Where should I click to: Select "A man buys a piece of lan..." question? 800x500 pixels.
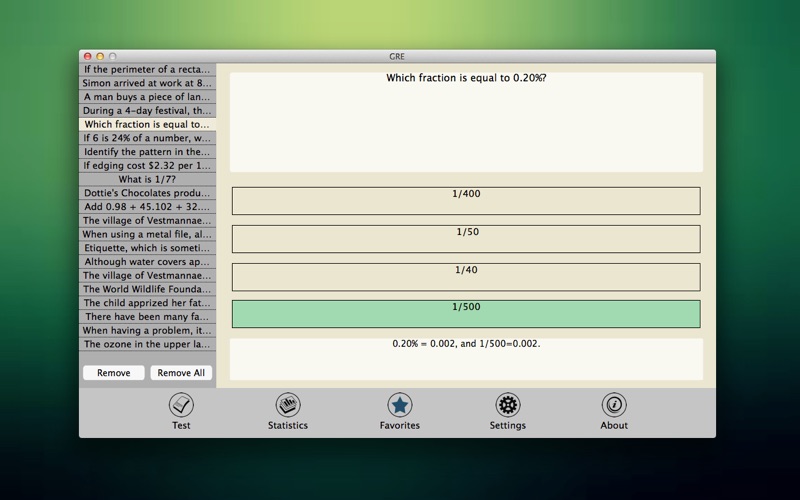(147, 97)
